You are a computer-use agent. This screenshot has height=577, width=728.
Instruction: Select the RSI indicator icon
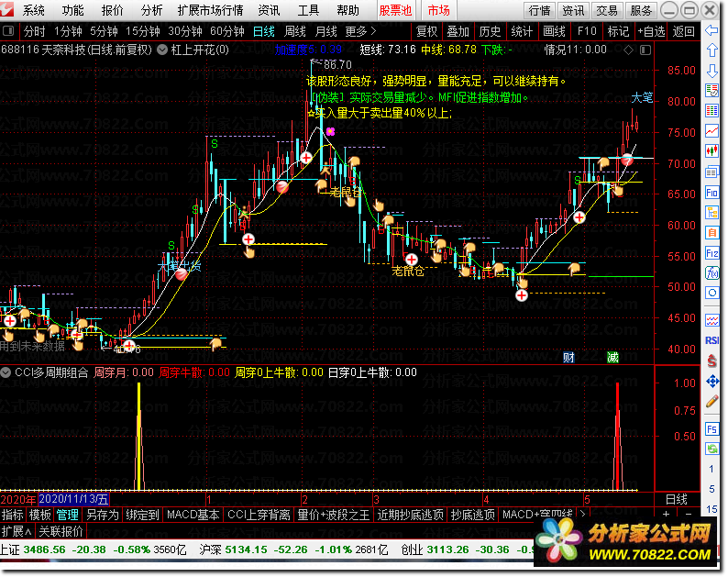click(x=711, y=340)
